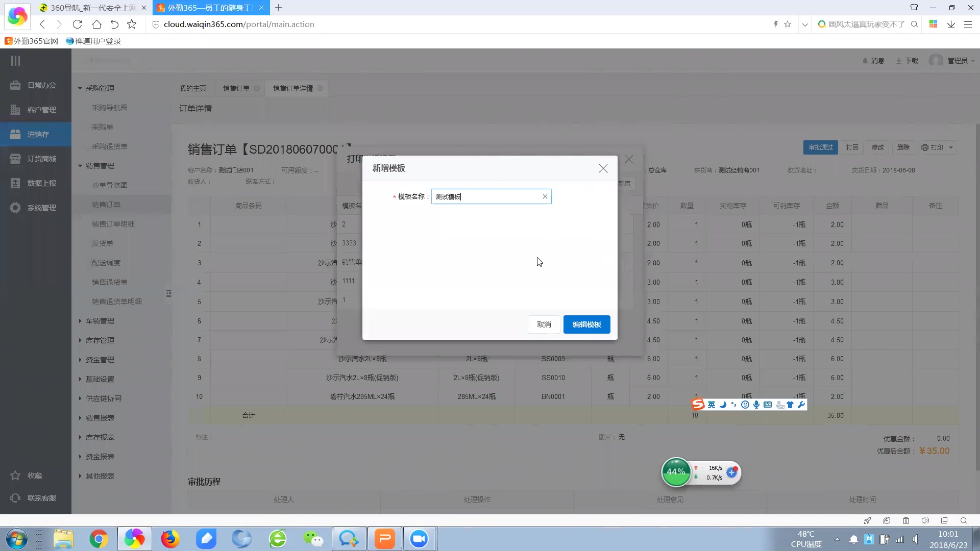Image resolution: width=980 pixels, height=551 pixels.
Task: Click the 删除 delete icon
Action: [x=903, y=146]
